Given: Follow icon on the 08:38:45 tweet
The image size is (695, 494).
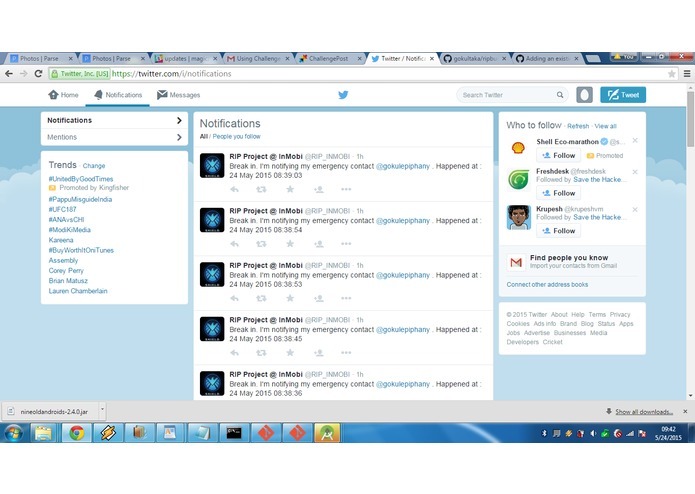Looking at the screenshot, I should coord(319,353).
